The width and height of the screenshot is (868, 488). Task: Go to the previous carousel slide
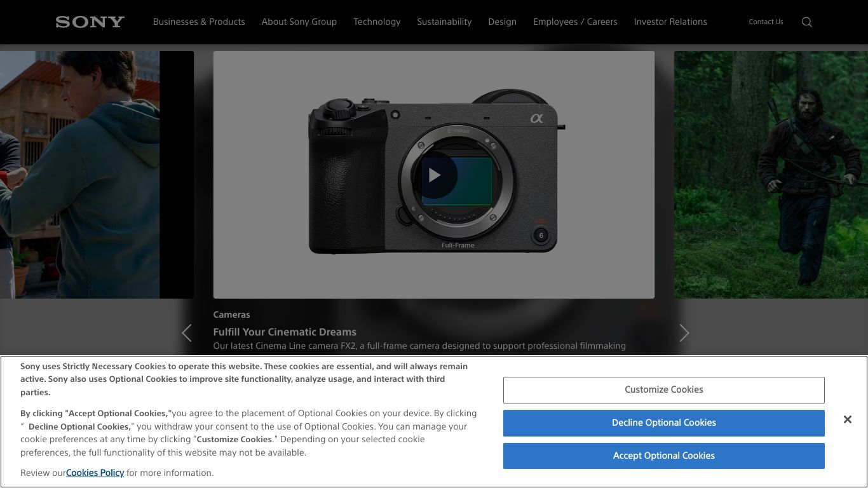click(x=187, y=333)
